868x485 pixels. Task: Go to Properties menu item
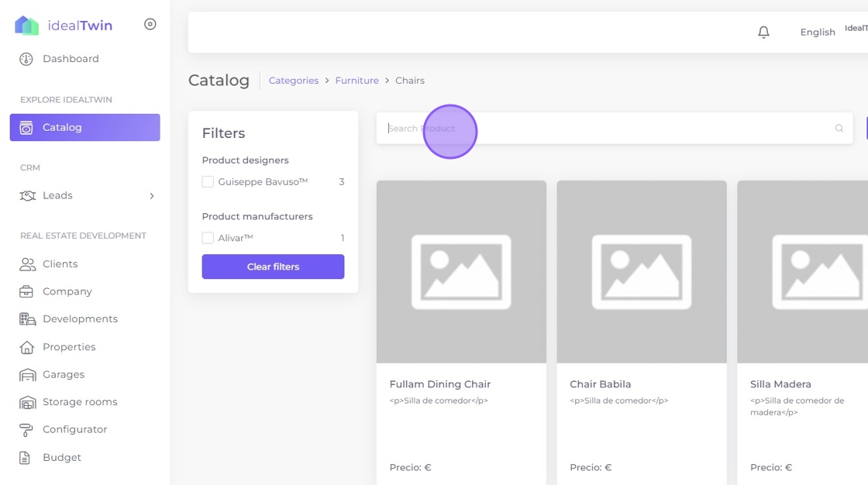[69, 347]
